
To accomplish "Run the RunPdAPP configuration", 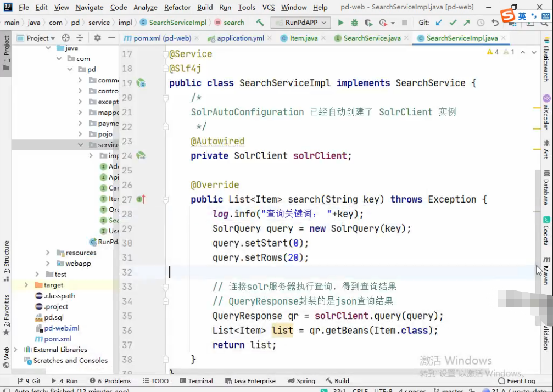I will coord(340,23).
